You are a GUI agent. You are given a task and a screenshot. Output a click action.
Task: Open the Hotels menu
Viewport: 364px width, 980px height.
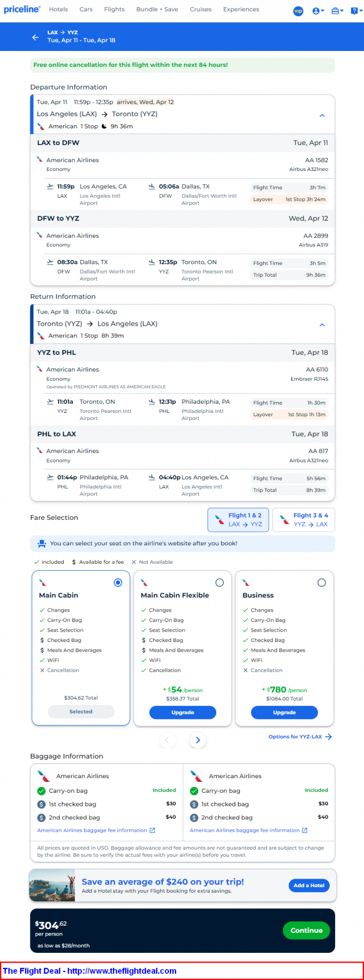pos(59,9)
